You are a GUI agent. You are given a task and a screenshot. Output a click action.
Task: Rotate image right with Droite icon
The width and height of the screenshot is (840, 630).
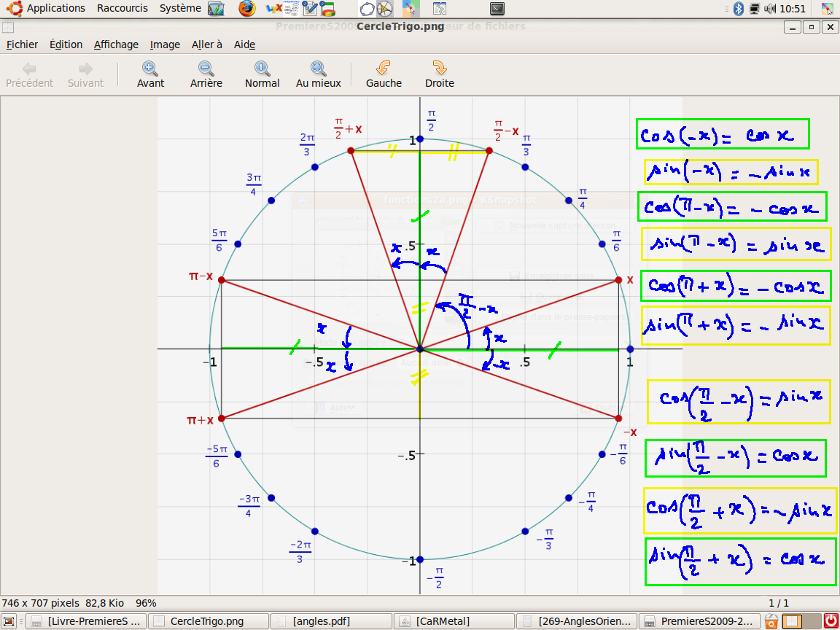[439, 69]
